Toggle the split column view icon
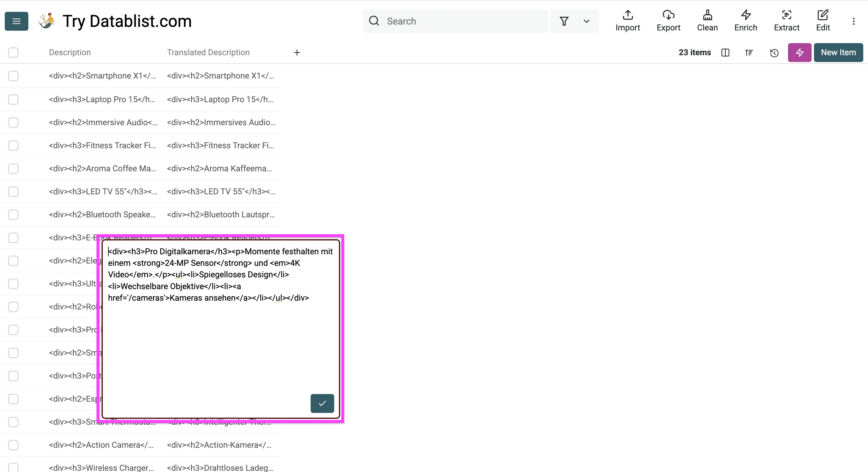The width and height of the screenshot is (868, 472). pyautogui.click(x=725, y=53)
